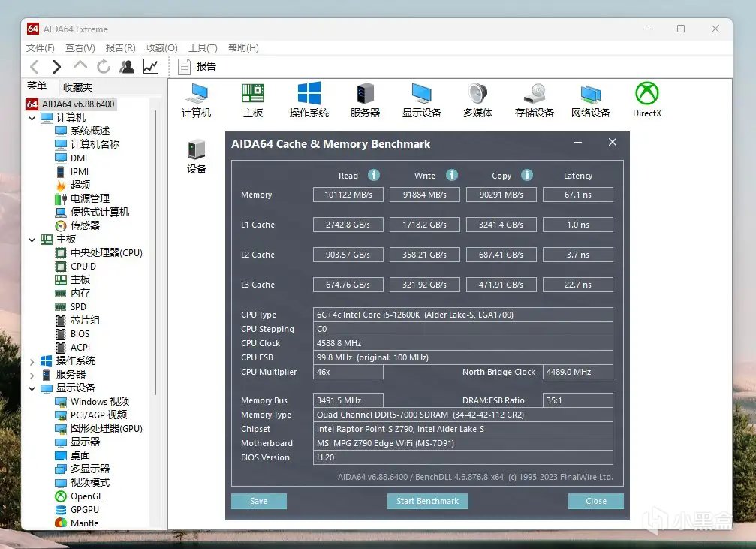Open the user icon in the toolbar
Viewport: 756px width, 549px height.
(x=127, y=67)
